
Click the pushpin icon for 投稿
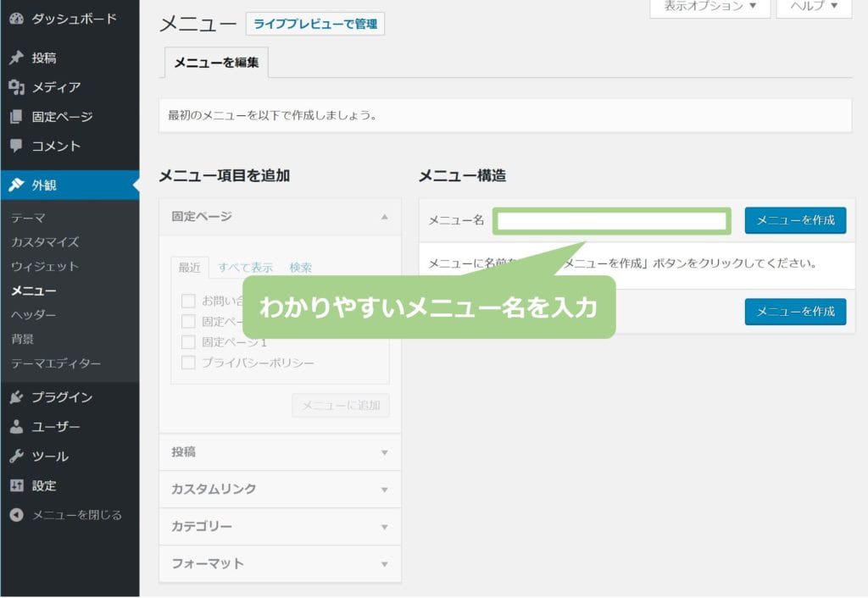click(x=16, y=58)
